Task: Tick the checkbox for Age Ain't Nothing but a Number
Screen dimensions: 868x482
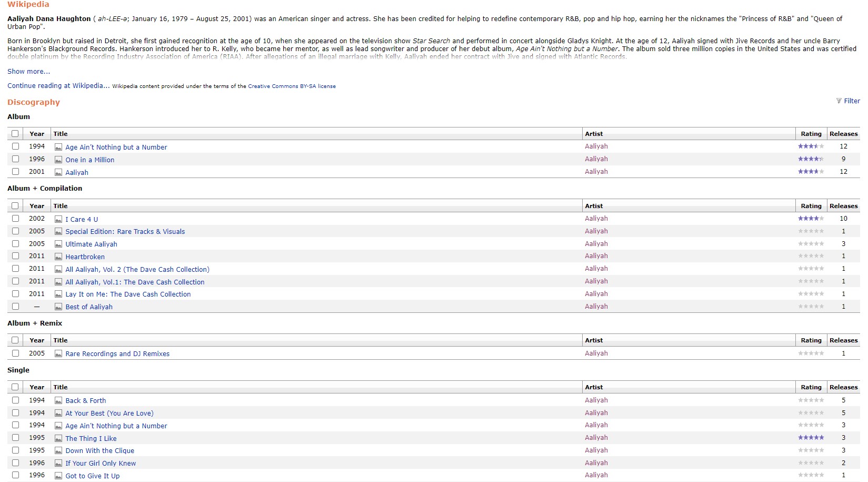Action: point(15,146)
